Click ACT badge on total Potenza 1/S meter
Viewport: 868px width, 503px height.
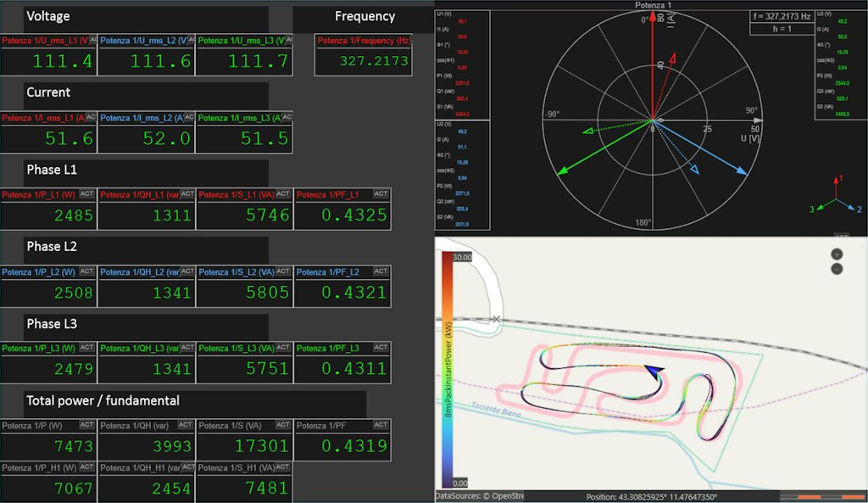tap(283, 425)
